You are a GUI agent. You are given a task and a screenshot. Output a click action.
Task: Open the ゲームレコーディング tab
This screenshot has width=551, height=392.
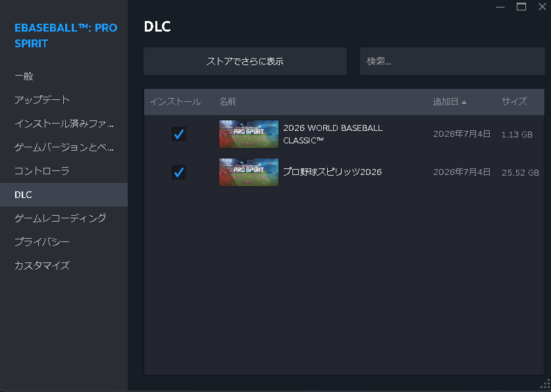64,218
